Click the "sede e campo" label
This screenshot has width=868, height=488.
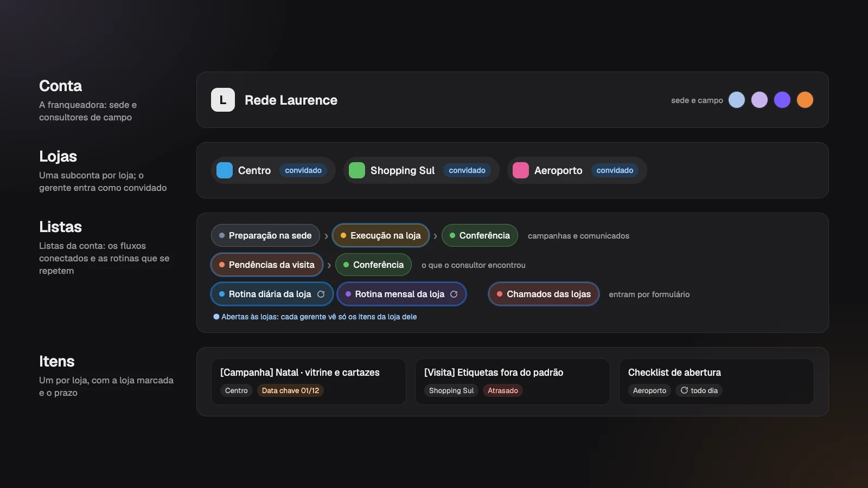coord(697,100)
